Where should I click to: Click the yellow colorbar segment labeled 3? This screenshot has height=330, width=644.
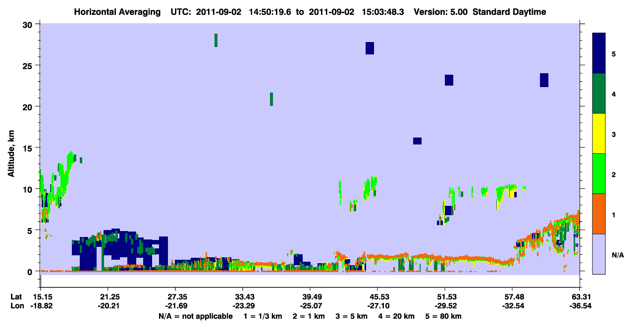pos(599,134)
